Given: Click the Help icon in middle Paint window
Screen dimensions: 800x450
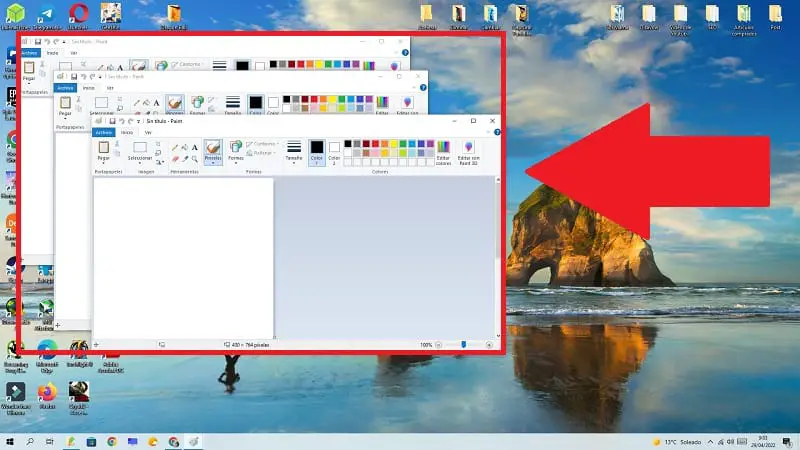Looking at the screenshot, I should pyautogui.click(x=423, y=88).
